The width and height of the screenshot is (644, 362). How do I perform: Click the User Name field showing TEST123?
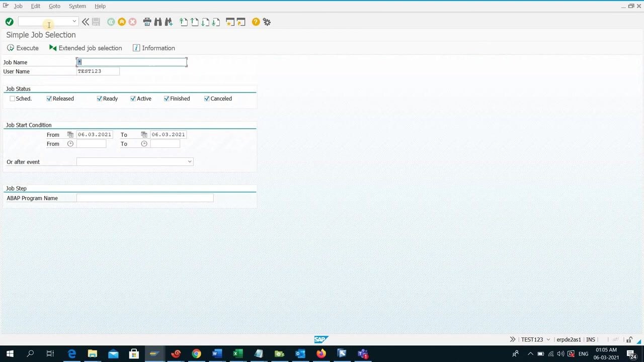98,71
